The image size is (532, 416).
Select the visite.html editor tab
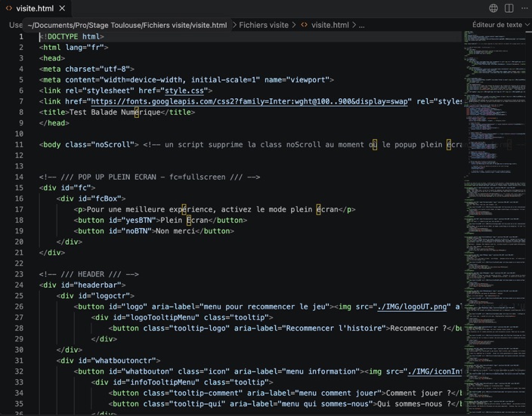(36, 8)
